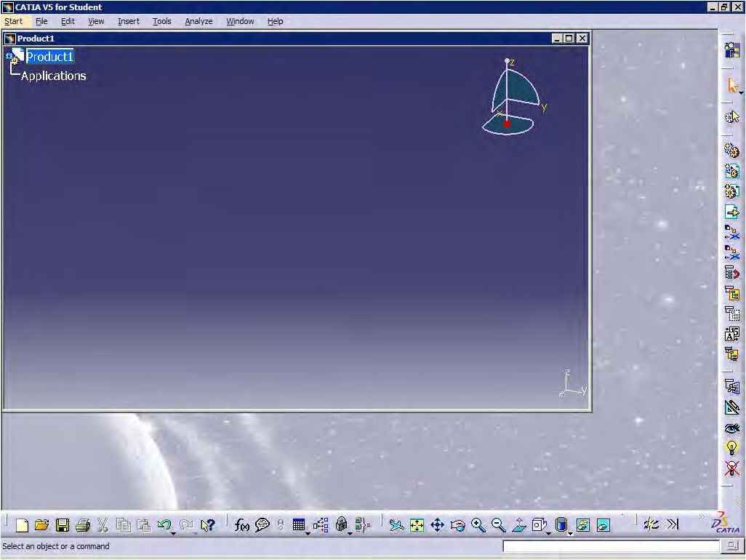Image resolution: width=746 pixels, height=560 pixels.
Task: Activate the Zoom In magnifier tool
Action: [x=478, y=524]
